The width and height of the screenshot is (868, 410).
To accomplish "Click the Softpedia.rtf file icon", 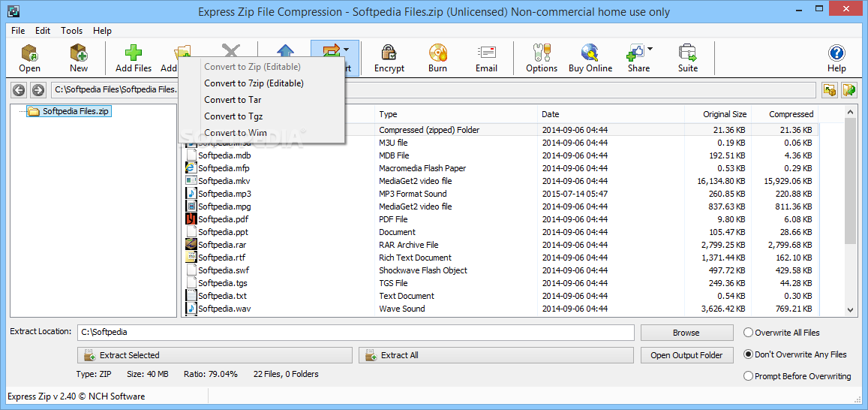I will tap(191, 257).
